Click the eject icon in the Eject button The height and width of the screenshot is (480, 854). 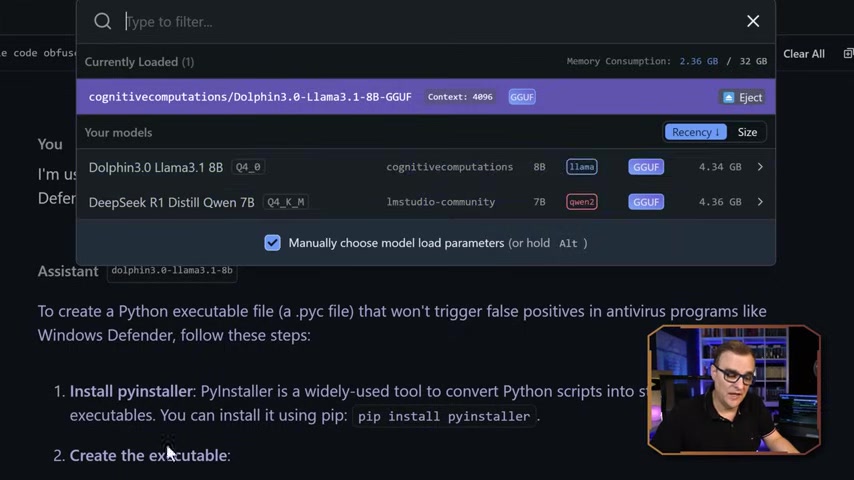pyautogui.click(x=728, y=98)
